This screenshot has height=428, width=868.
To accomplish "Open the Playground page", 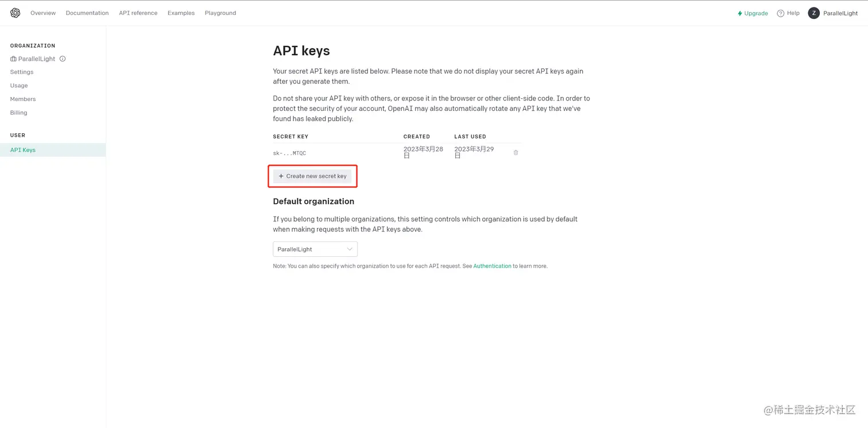I will pyautogui.click(x=220, y=13).
